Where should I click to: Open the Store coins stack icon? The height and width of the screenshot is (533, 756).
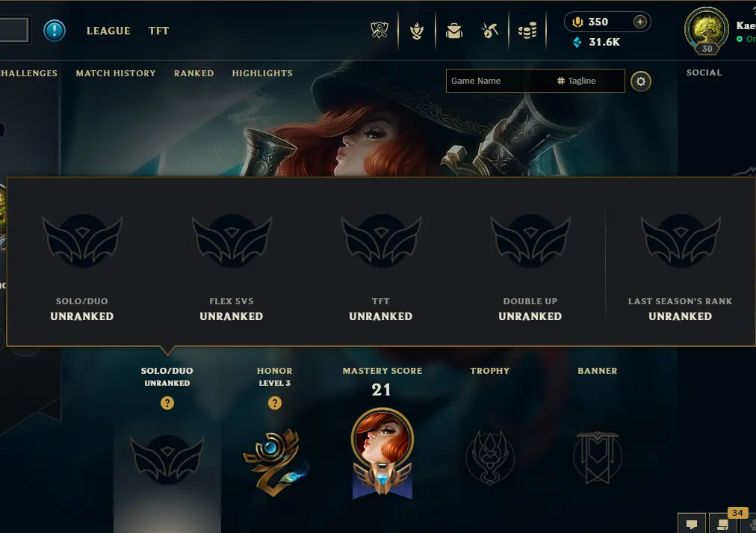point(527,31)
